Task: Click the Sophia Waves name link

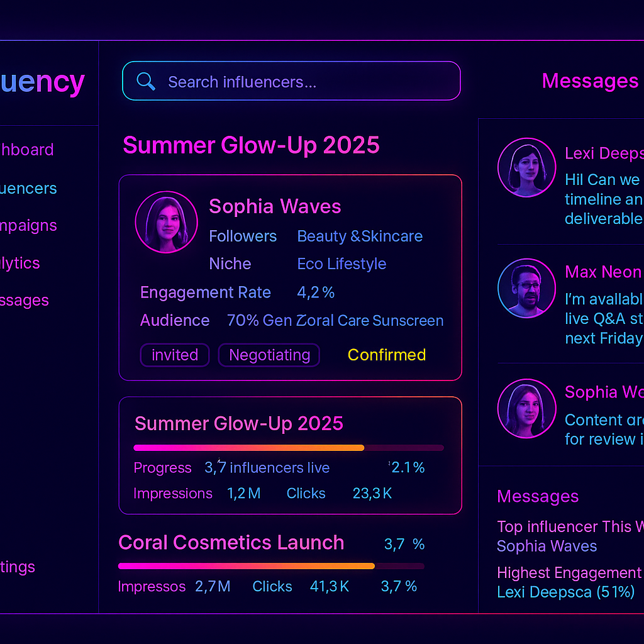Action: tap(275, 206)
